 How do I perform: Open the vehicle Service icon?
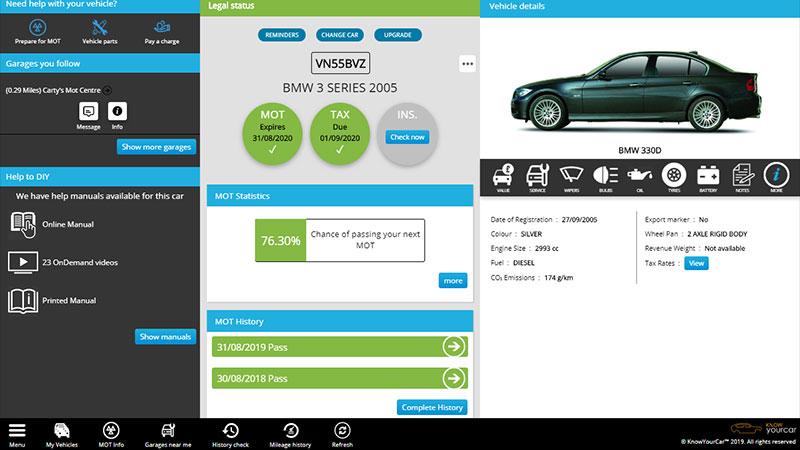click(x=537, y=176)
